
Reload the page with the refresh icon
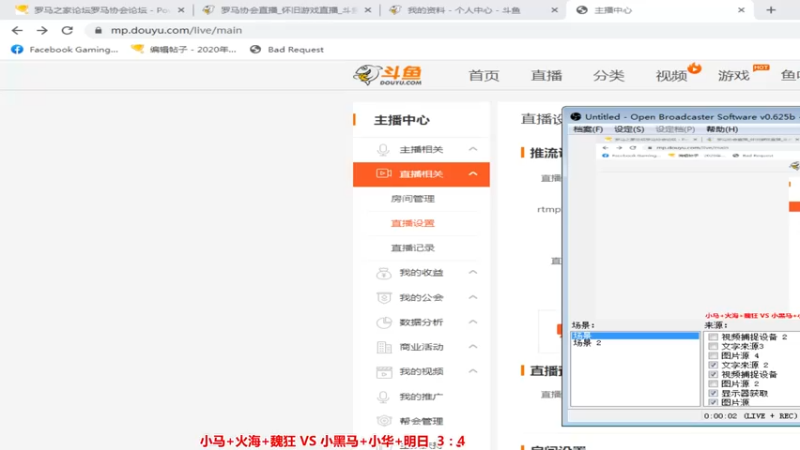coord(67,31)
